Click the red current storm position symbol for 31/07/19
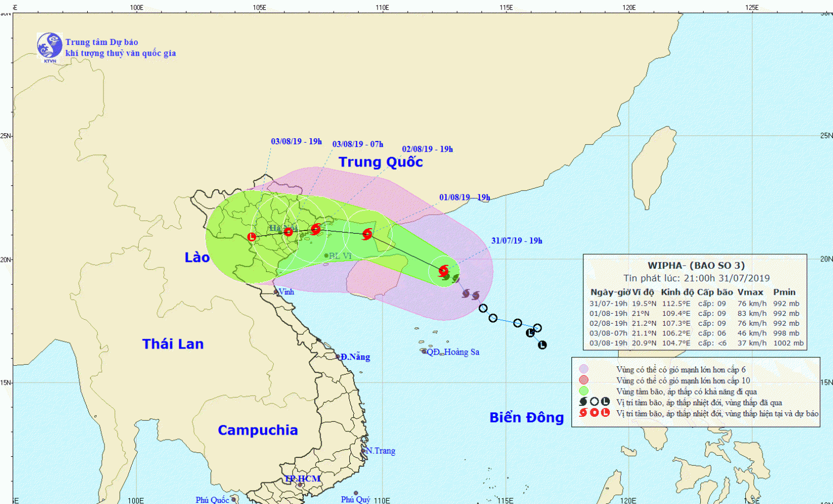The width and height of the screenshot is (833, 504). [443, 270]
